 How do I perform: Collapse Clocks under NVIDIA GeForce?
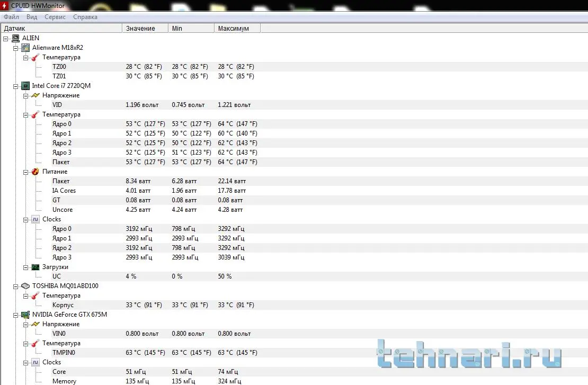coord(25,363)
